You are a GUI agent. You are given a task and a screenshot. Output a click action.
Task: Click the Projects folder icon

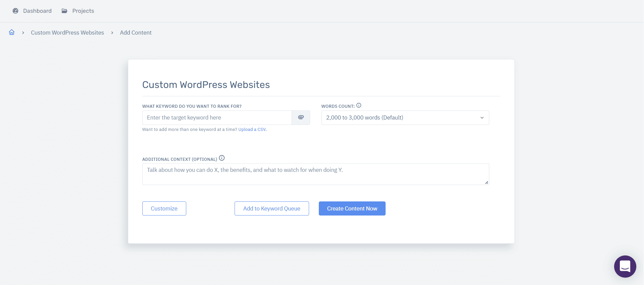click(x=64, y=11)
